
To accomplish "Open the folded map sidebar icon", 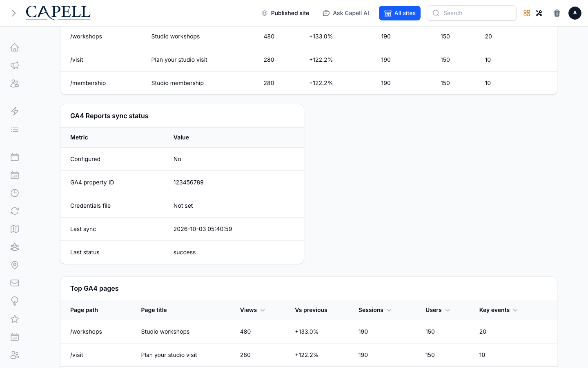I will coord(15,229).
